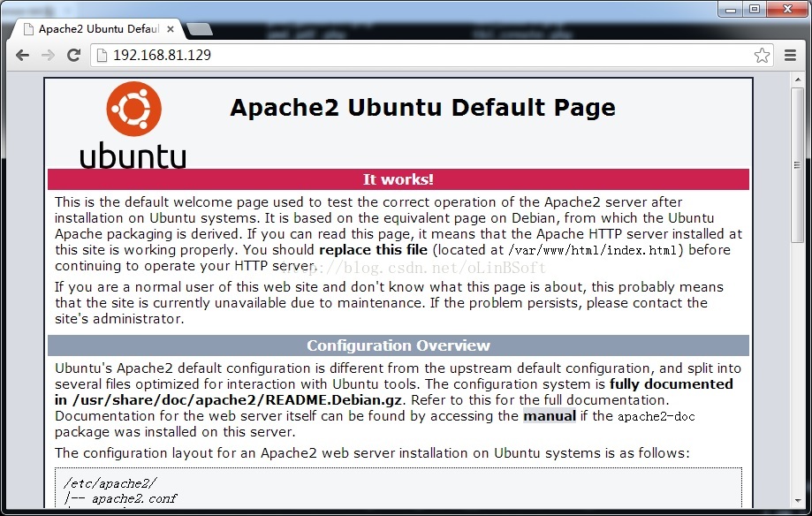Image resolution: width=812 pixels, height=516 pixels.
Task: Click the page icon in address bar
Action: [102, 55]
